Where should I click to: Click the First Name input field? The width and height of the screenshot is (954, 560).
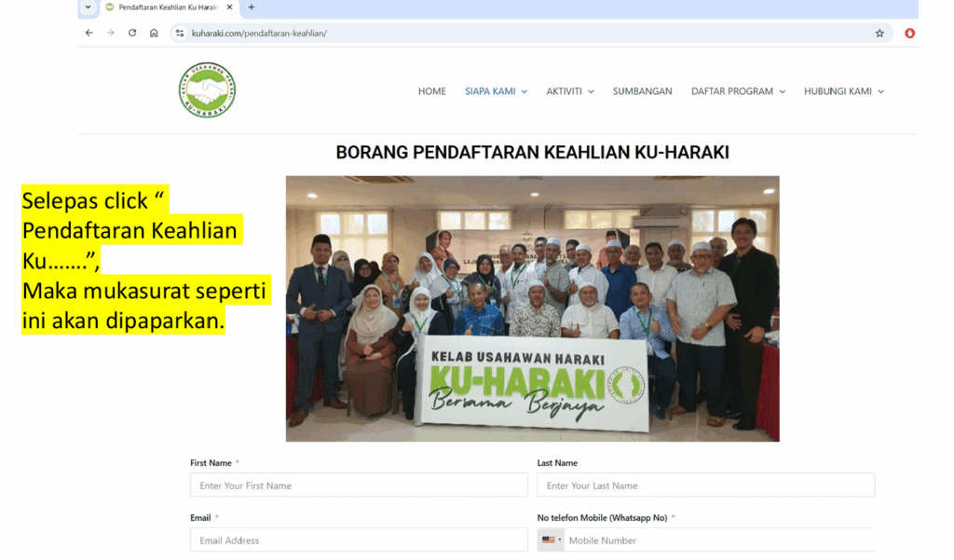359,485
